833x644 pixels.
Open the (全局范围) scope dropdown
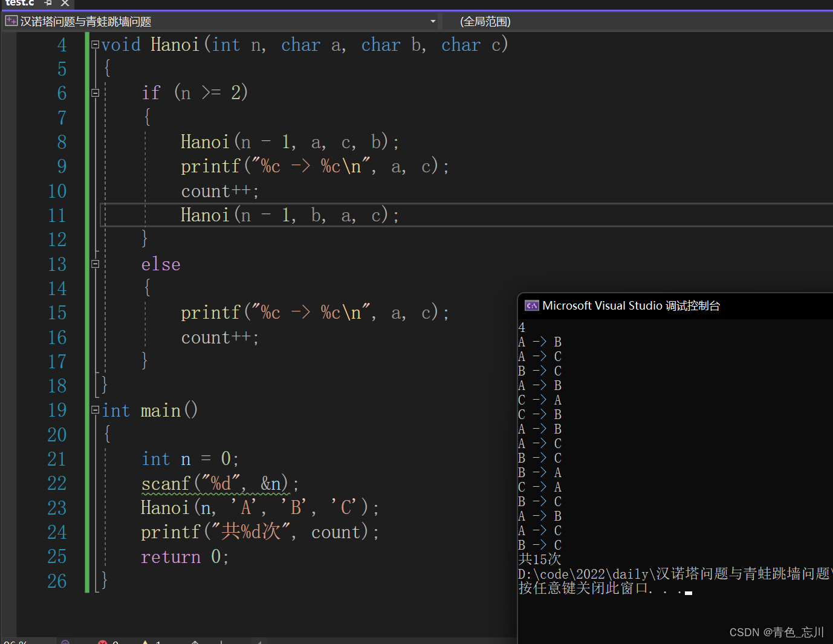[x=638, y=22]
